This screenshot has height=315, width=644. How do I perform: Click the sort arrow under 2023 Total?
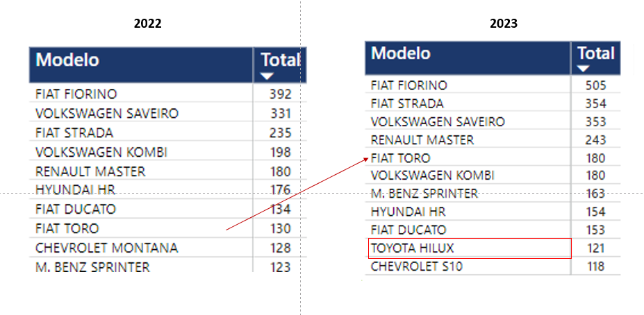click(584, 69)
